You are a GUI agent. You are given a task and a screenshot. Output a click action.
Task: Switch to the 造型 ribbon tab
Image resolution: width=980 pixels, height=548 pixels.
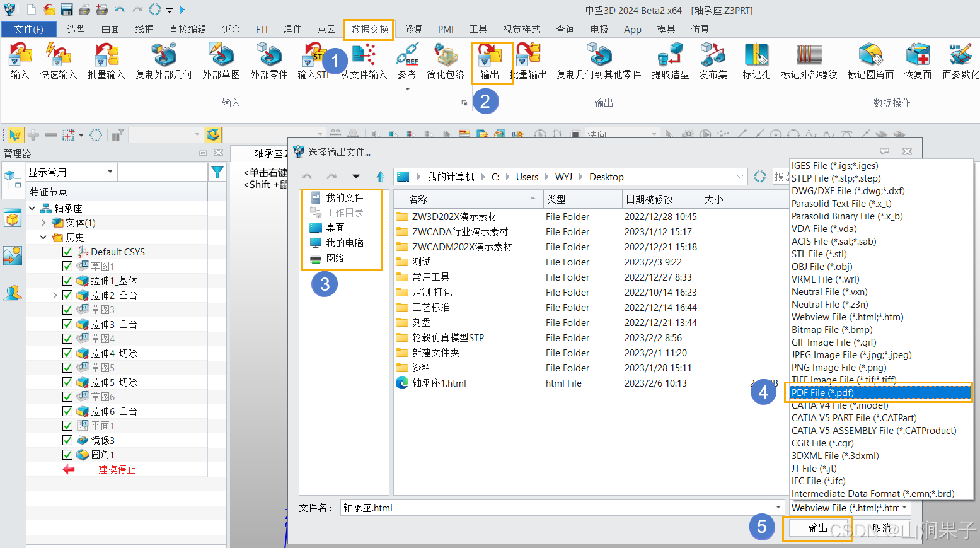(x=76, y=29)
